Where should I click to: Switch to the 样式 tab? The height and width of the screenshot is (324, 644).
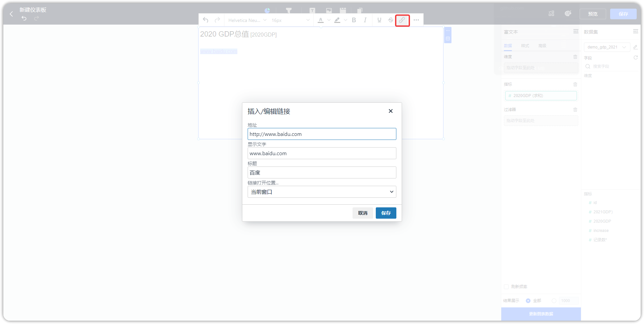point(525,46)
